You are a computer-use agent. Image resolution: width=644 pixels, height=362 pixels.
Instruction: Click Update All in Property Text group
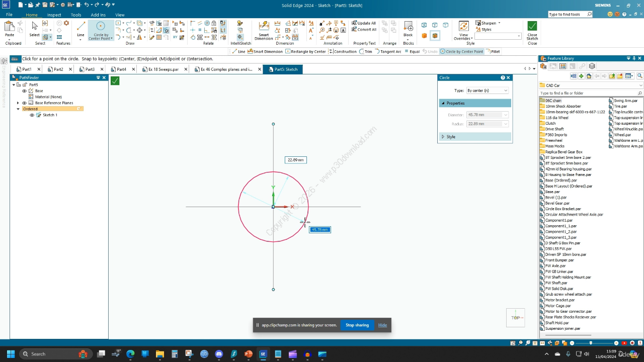click(x=364, y=23)
